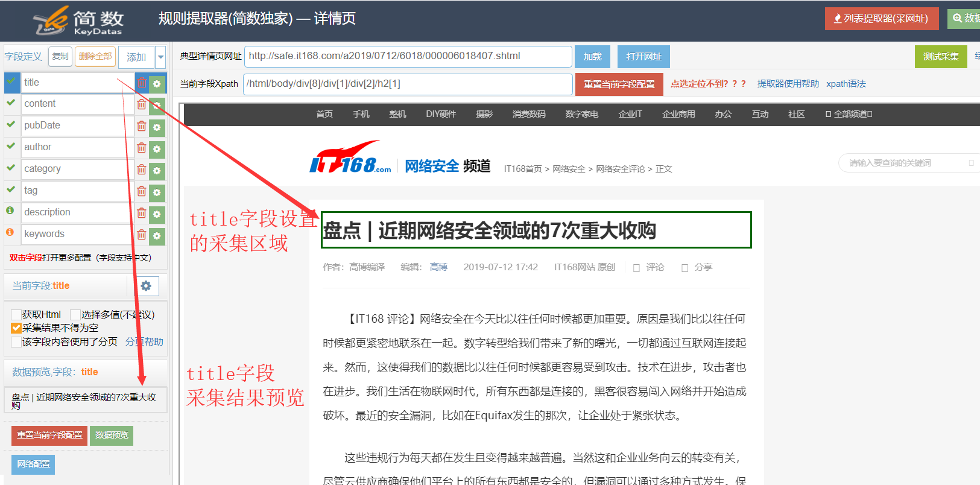Remove the keywords field with trash icon

tap(142, 235)
